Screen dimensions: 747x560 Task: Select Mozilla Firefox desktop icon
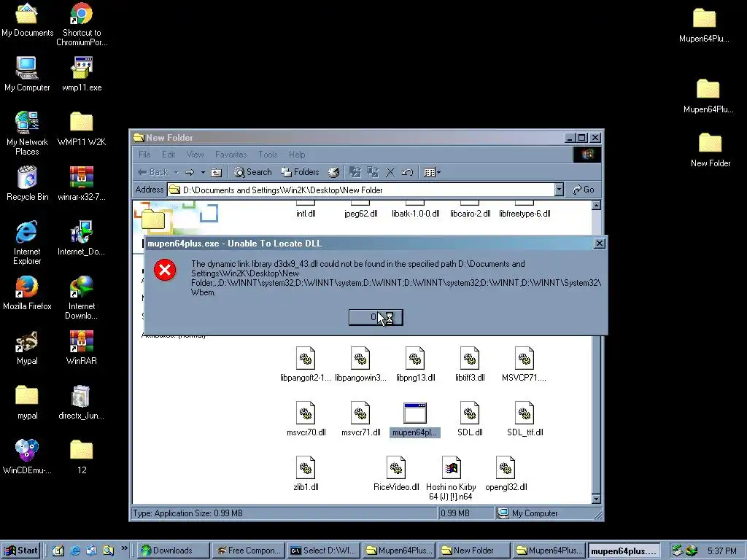tap(27, 293)
